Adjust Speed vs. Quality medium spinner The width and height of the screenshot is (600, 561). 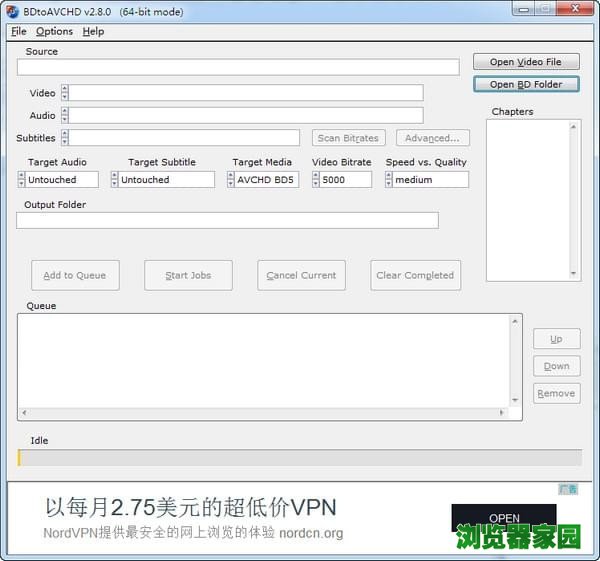pos(389,180)
